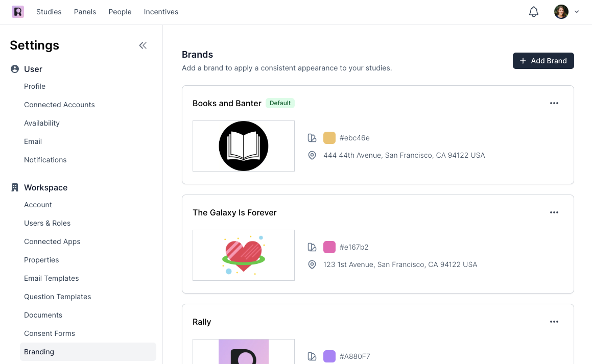Open the Incentives menu item
Screen dimensions: 592x364
tap(161, 12)
